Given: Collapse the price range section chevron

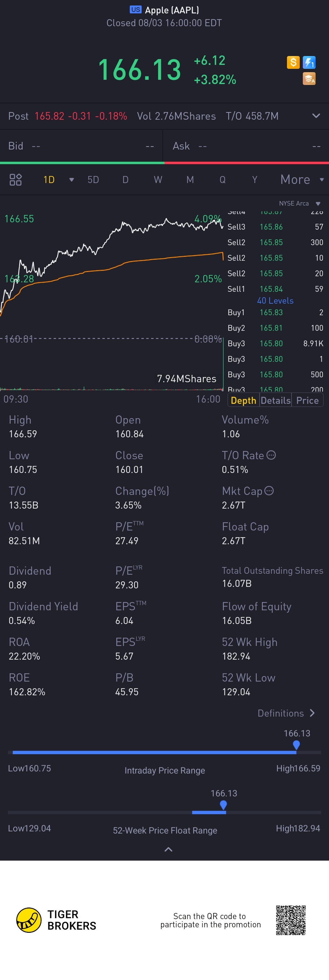Looking at the screenshot, I should click(x=168, y=850).
